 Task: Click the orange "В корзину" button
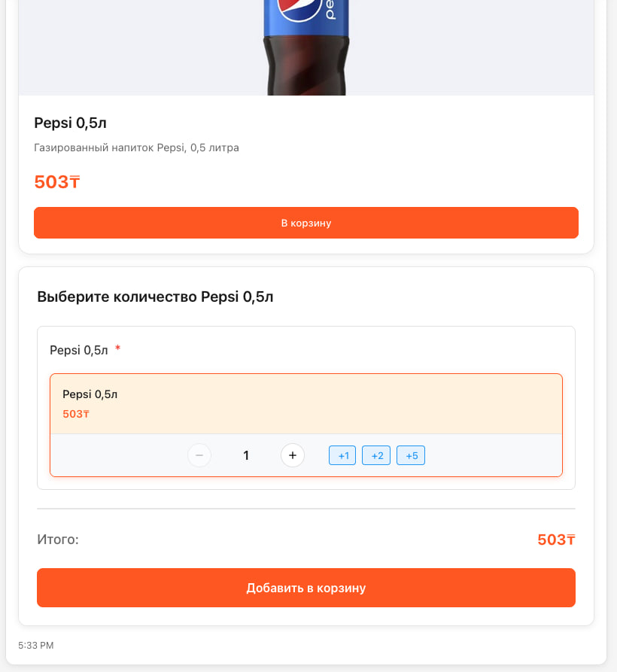pyautogui.click(x=306, y=223)
